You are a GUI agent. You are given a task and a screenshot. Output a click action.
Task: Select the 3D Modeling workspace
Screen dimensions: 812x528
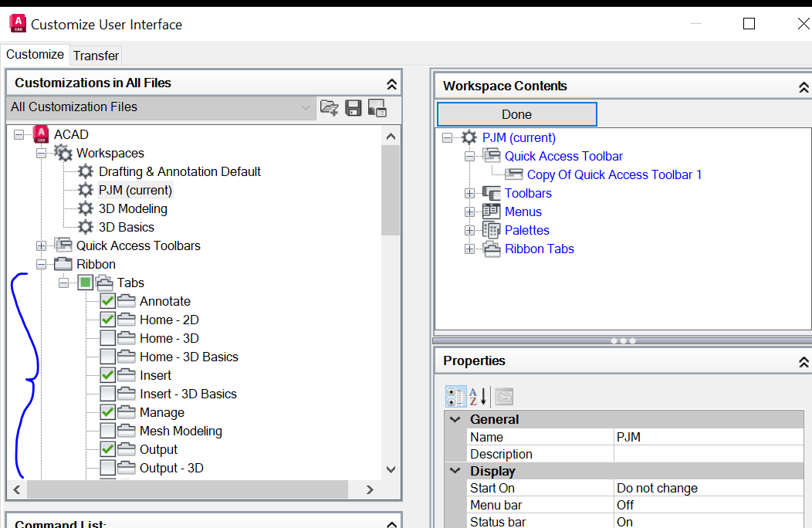[133, 209]
